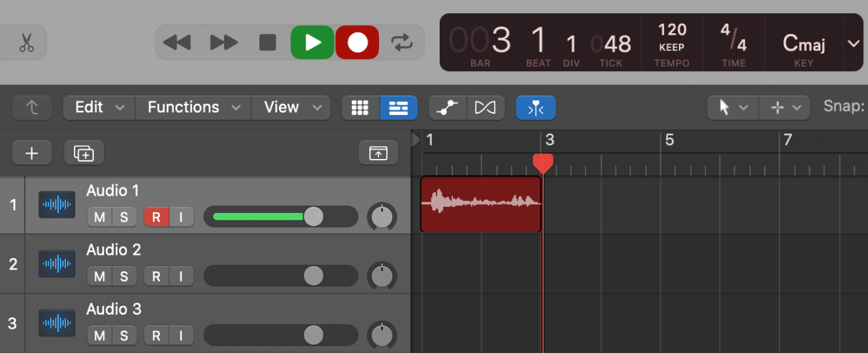
Task: Click the Rewind transport button
Action: (177, 43)
